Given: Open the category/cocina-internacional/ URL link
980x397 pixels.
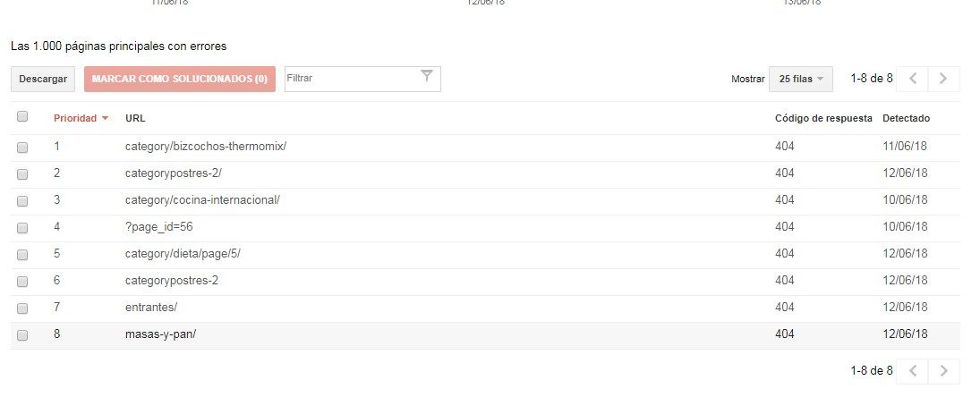Looking at the screenshot, I should [202, 199].
